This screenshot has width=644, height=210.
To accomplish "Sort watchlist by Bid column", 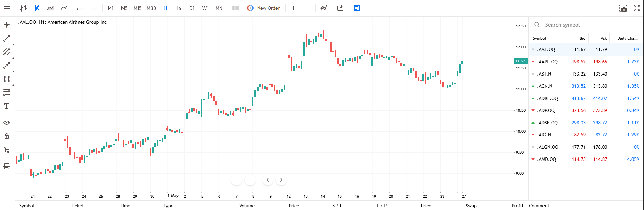I will (x=578, y=38).
